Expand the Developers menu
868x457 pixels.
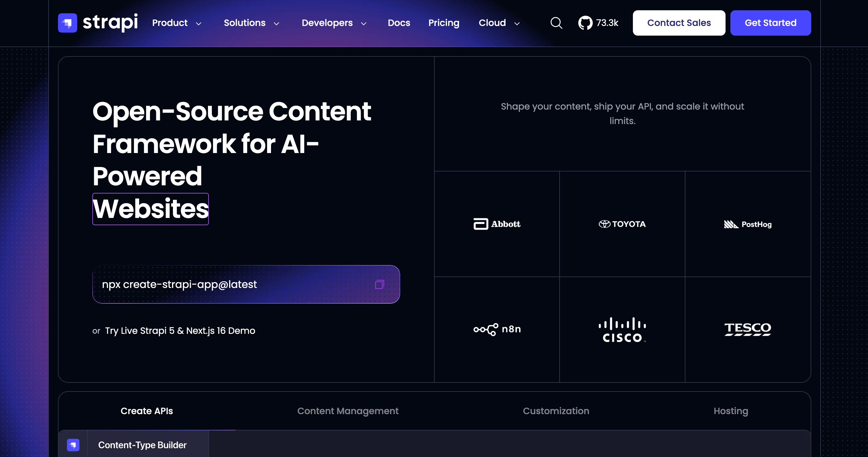tap(334, 23)
